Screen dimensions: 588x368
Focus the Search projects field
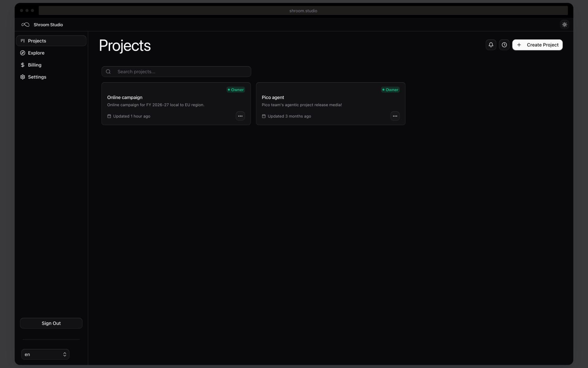coord(176,71)
